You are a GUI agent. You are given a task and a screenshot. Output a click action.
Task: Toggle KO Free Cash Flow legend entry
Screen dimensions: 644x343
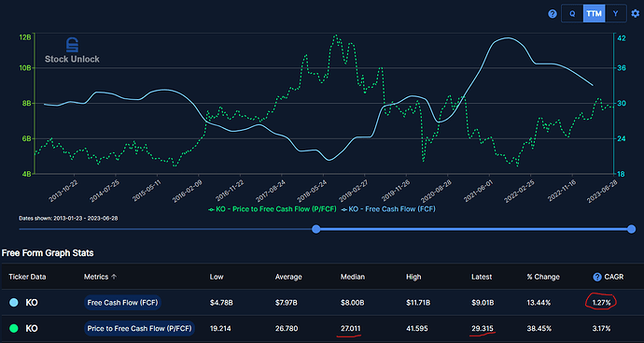pos(387,209)
